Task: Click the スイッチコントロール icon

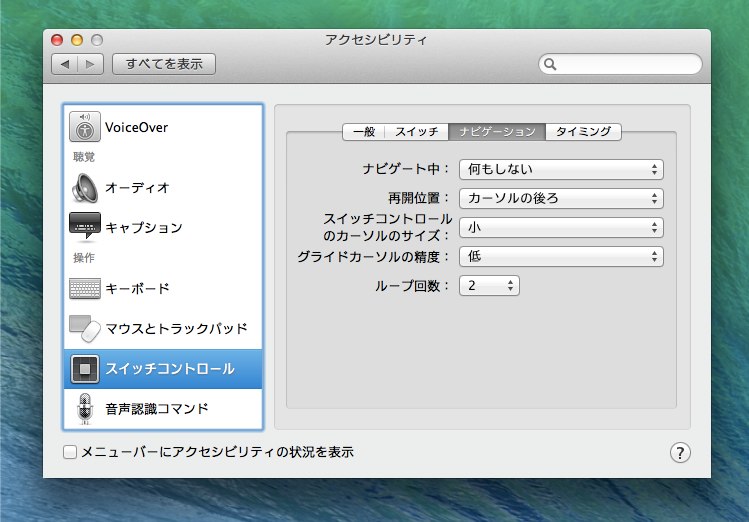Action: pos(85,369)
